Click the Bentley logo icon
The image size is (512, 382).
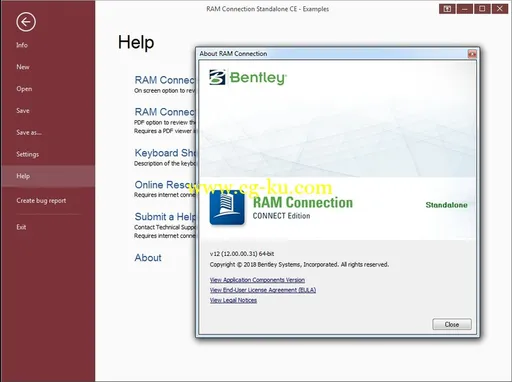(x=217, y=77)
